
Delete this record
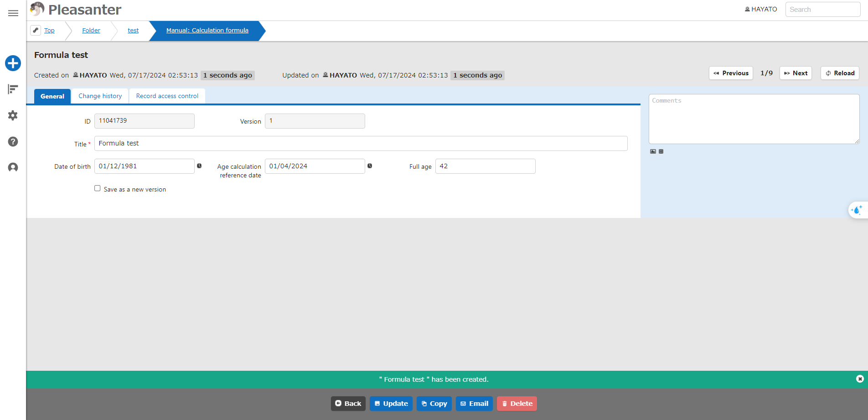517,404
